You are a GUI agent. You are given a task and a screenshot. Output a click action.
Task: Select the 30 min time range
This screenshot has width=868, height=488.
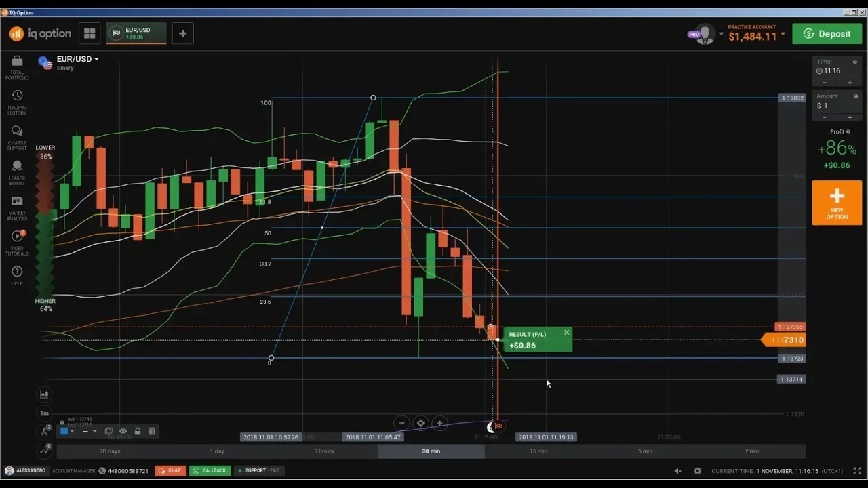[x=431, y=451]
